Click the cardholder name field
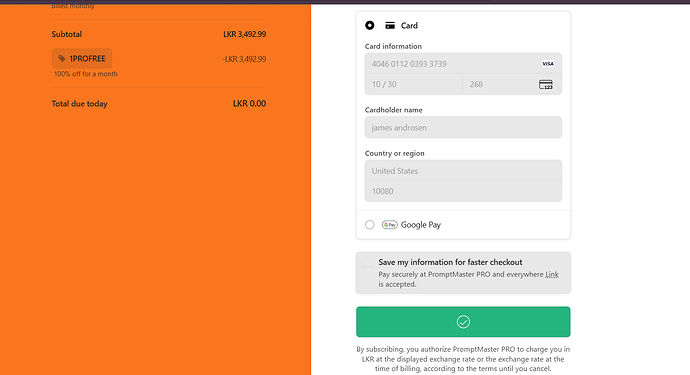The height and width of the screenshot is (375, 690). pos(463,128)
